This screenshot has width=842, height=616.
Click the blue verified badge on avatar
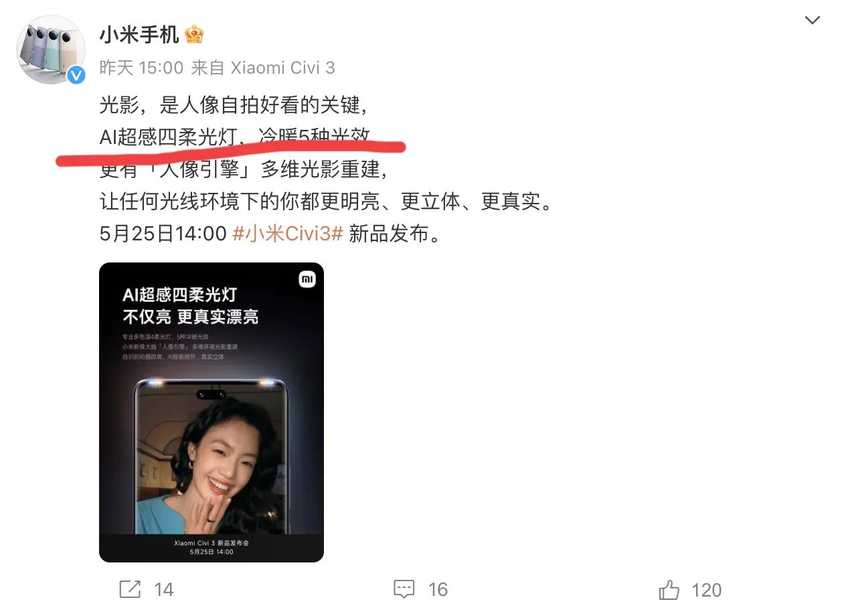[x=76, y=76]
